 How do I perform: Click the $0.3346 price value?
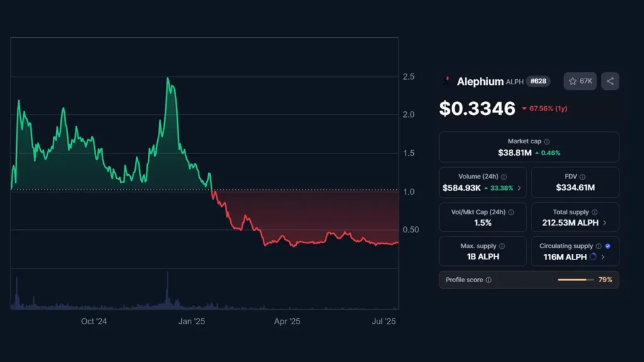[477, 108]
